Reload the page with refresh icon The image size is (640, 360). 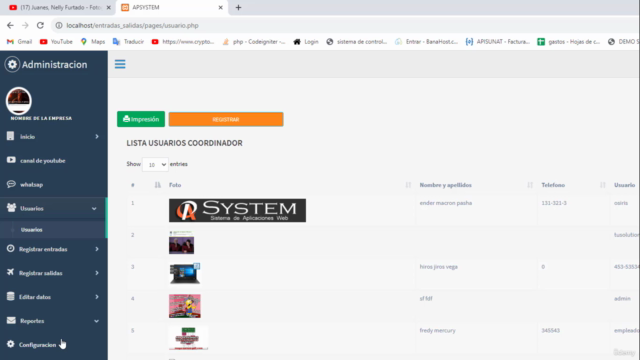coord(40,25)
